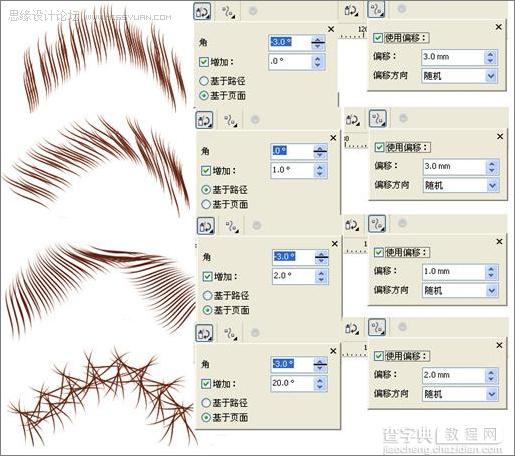Toggle 增加 checkbox beside the 1.0° field
The image size is (515, 456).
(x=206, y=171)
